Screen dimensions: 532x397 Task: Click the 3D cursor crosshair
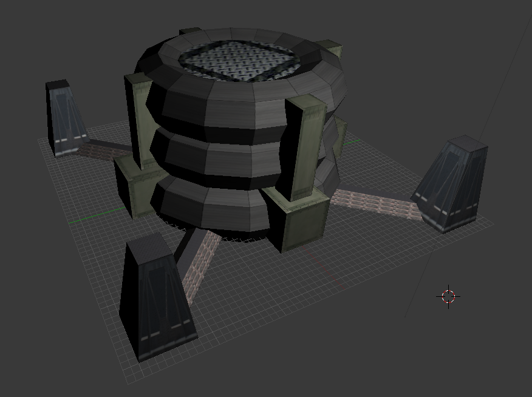(448, 297)
